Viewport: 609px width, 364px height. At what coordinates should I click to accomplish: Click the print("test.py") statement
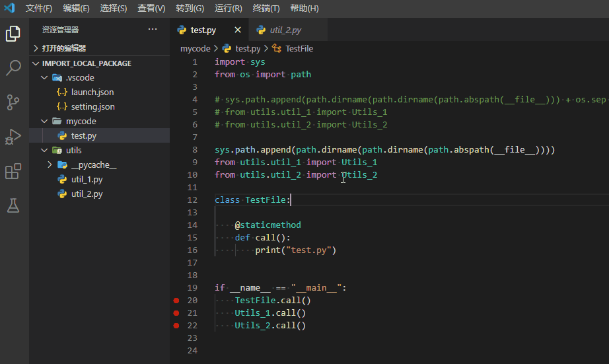click(295, 250)
